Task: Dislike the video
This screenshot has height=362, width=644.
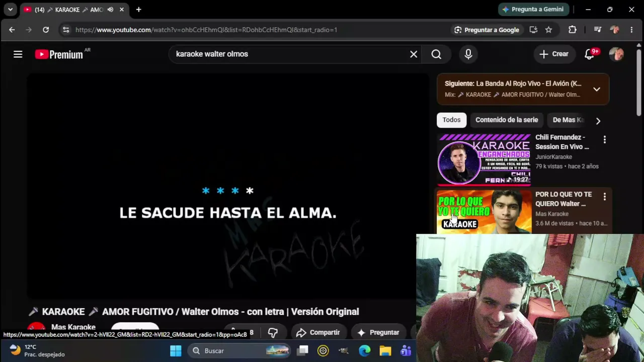Action: 273,332
